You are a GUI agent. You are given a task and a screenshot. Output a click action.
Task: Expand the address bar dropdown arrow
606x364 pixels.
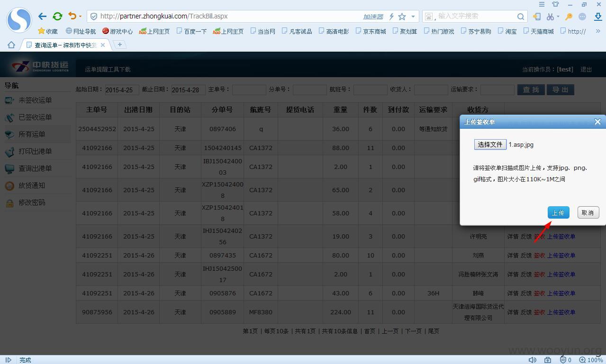click(x=413, y=17)
